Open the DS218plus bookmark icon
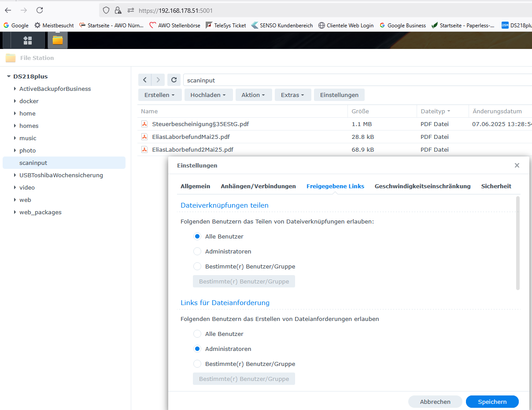The image size is (532, 410). tap(505, 25)
